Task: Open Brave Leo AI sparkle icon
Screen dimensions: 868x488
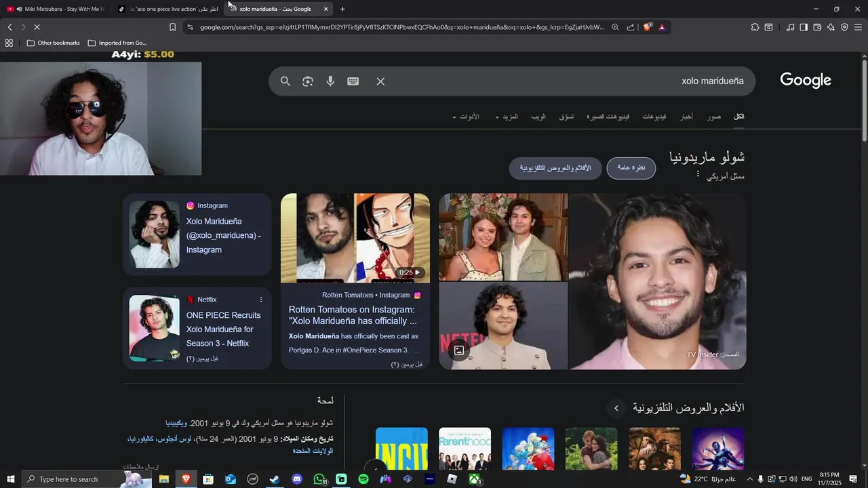Action: [x=831, y=27]
